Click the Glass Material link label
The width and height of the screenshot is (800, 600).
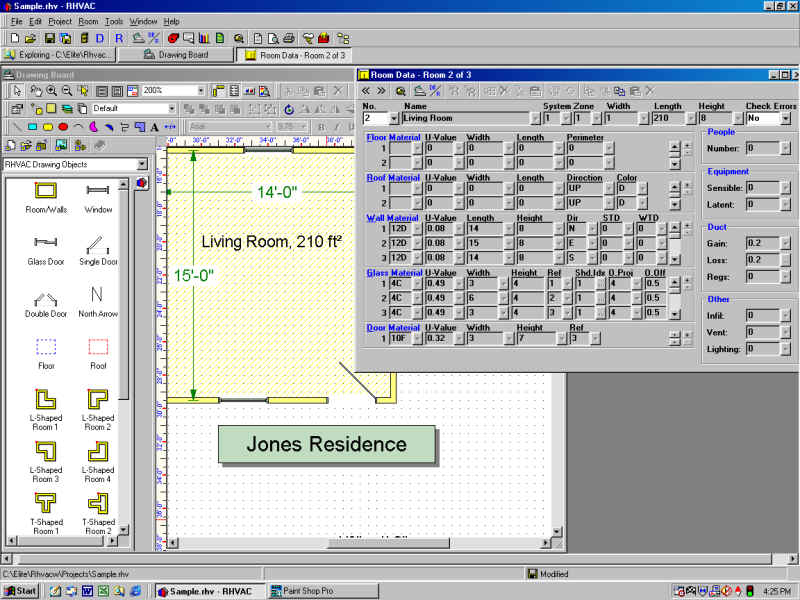[393, 273]
